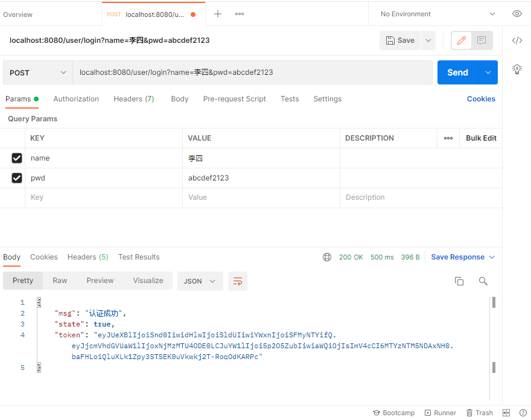The height and width of the screenshot is (420, 531).
Task: Switch response view to Raw
Action: pyautogui.click(x=60, y=281)
